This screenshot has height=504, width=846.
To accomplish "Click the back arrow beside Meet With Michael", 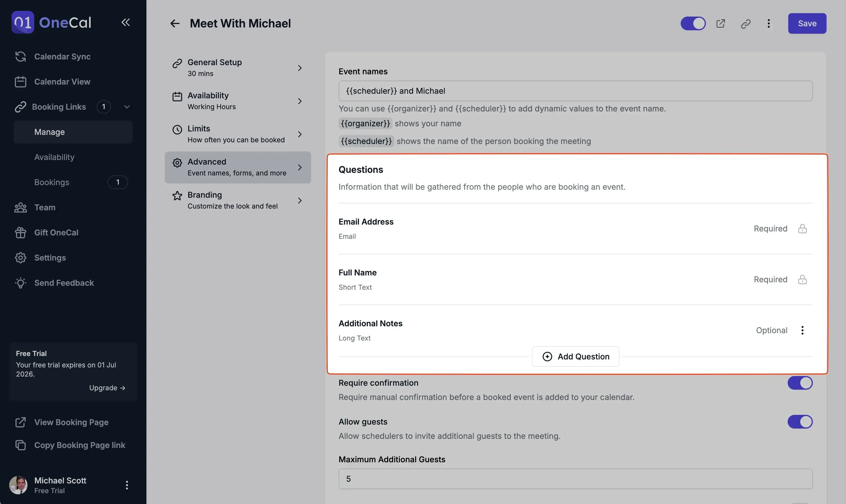I will point(175,23).
